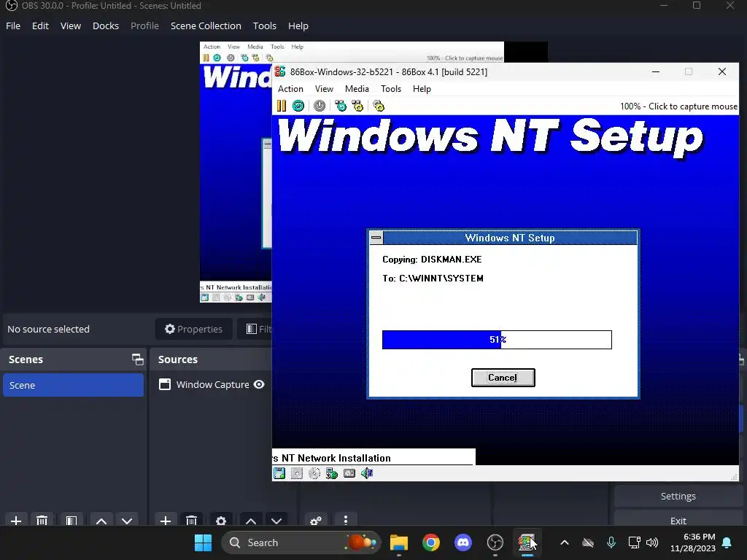This screenshot has height=560, width=747.
Task: Open the OBS View menu
Action: (71, 26)
